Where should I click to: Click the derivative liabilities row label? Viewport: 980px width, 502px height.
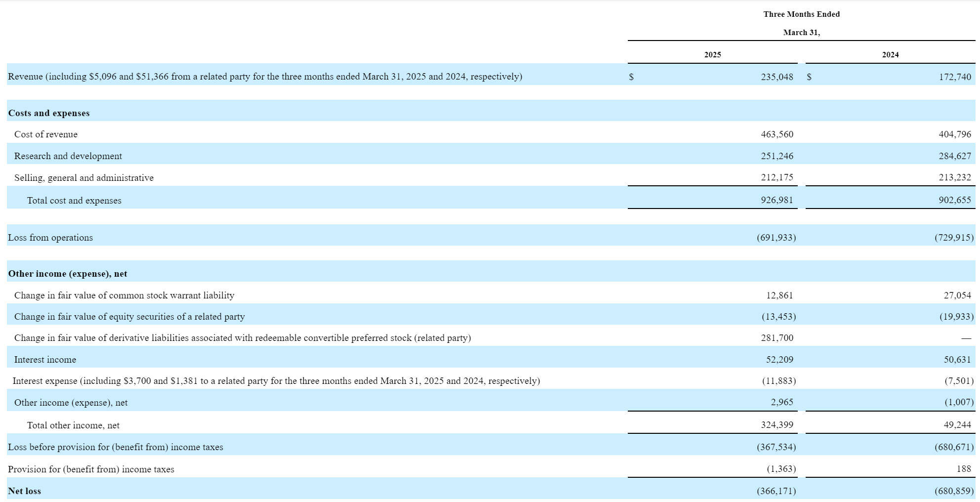(x=243, y=338)
